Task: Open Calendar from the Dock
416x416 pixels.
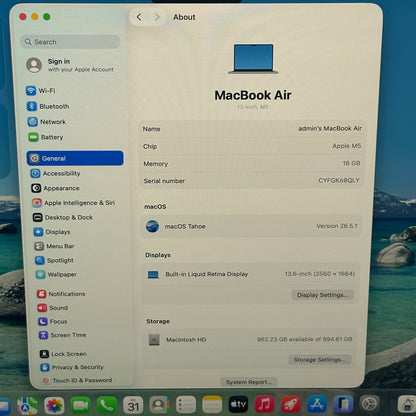Action: pos(133,405)
